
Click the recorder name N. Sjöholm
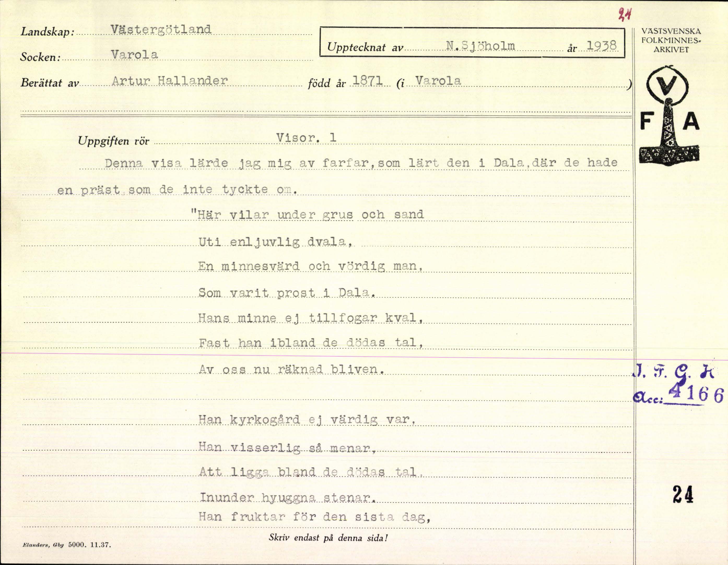tap(480, 46)
